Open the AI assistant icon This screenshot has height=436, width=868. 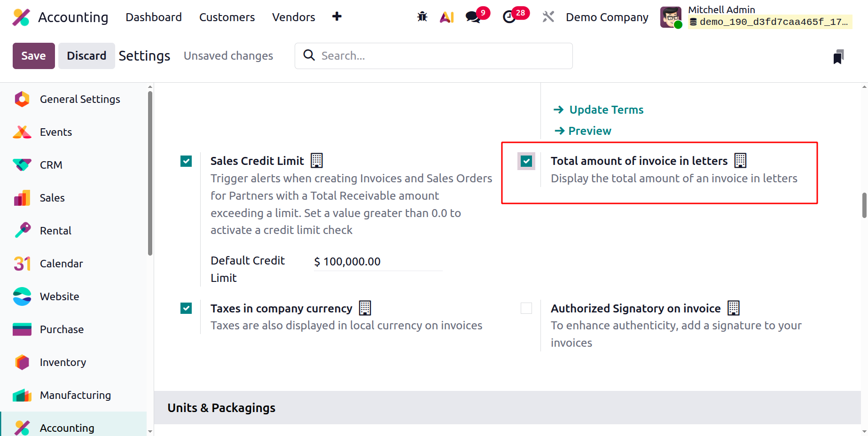[x=446, y=17]
